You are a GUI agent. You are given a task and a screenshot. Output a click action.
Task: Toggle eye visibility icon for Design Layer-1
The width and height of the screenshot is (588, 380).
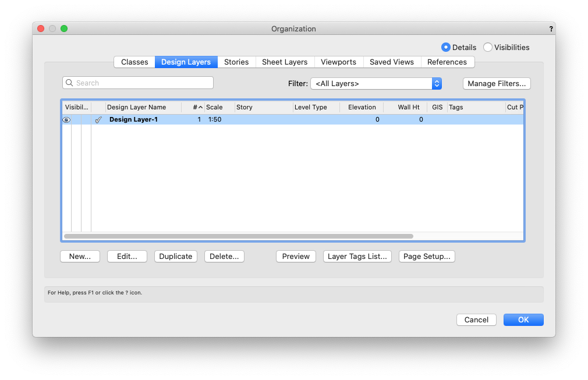[66, 120]
